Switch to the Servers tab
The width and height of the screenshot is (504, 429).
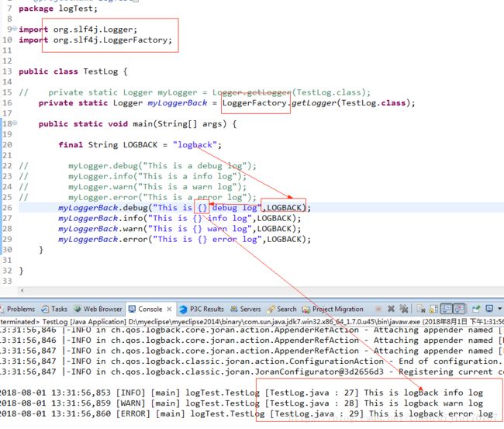tap(246, 309)
